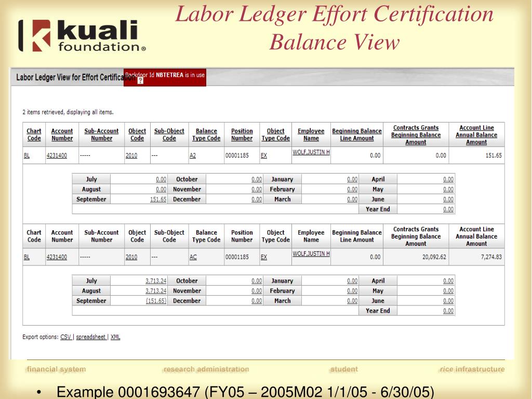Select 151.65 annual balance in A2 row
This screenshot has height=399, width=532.
click(x=494, y=155)
